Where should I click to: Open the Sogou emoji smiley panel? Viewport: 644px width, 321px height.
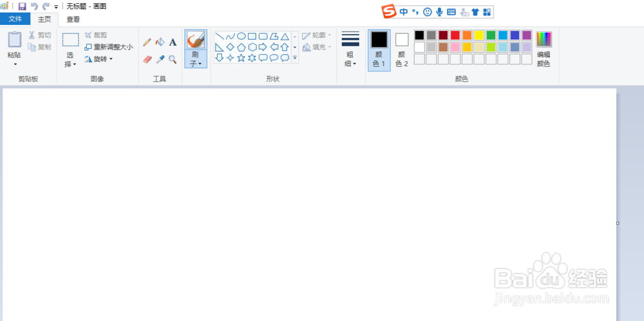point(428,12)
